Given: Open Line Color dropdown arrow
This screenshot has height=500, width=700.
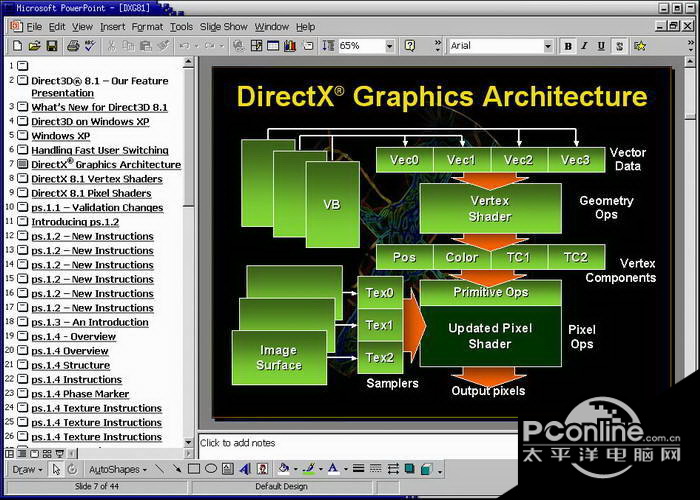Looking at the screenshot, I should 320,469.
